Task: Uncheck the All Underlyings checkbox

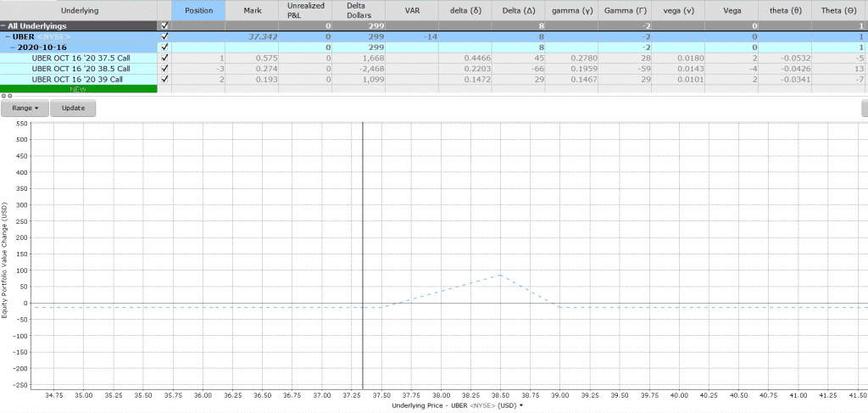Action: point(164,26)
